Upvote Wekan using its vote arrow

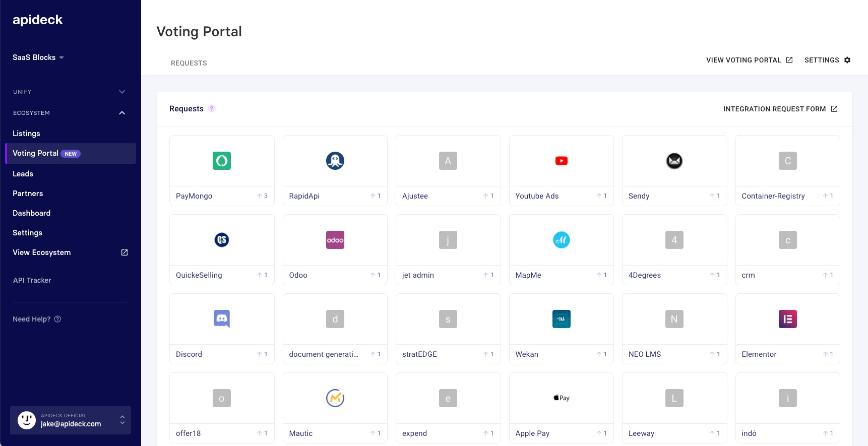click(602, 354)
